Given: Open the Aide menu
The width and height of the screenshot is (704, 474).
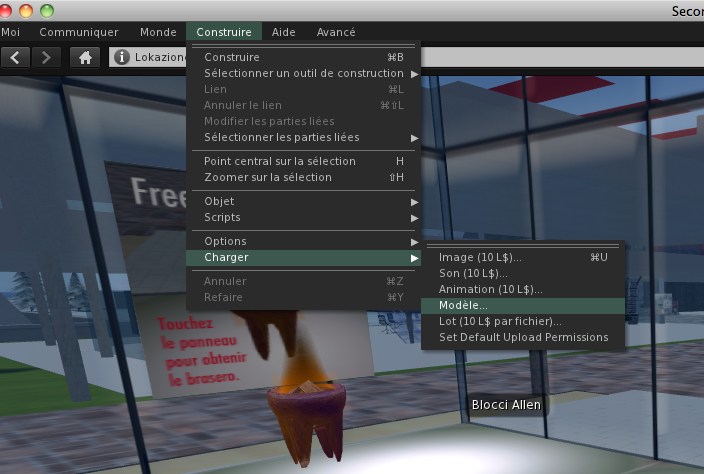Looking at the screenshot, I should (x=283, y=32).
